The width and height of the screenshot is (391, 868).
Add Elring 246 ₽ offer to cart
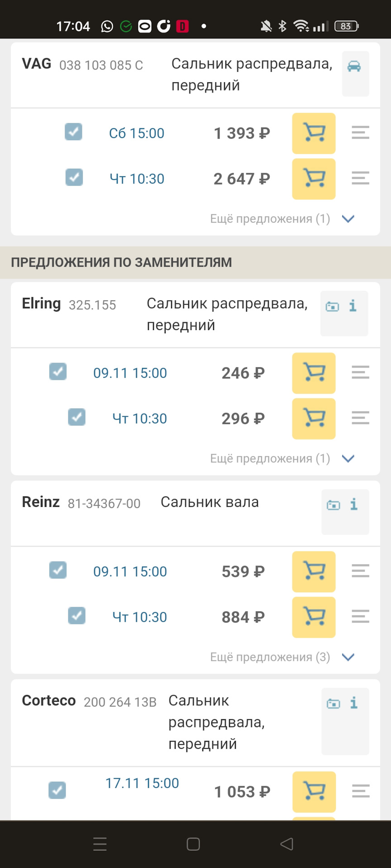click(314, 373)
